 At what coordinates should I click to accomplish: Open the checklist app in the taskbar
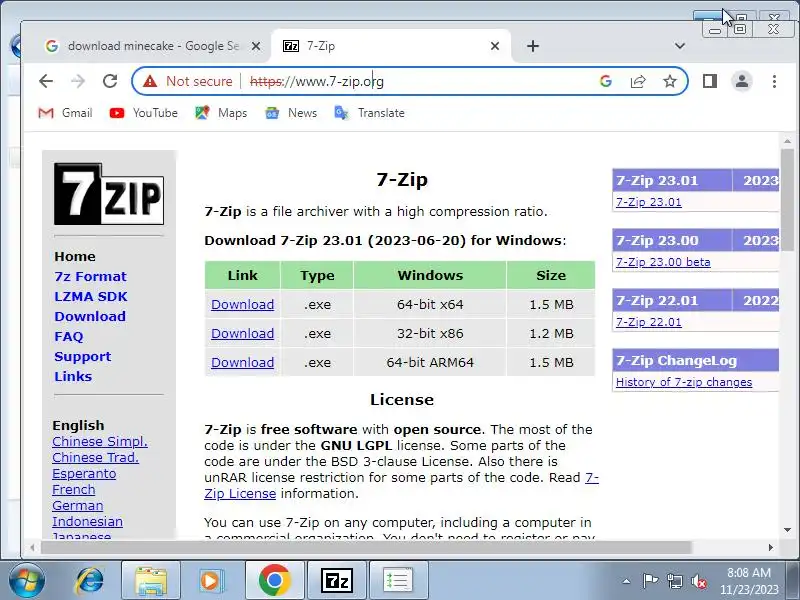tap(398, 581)
